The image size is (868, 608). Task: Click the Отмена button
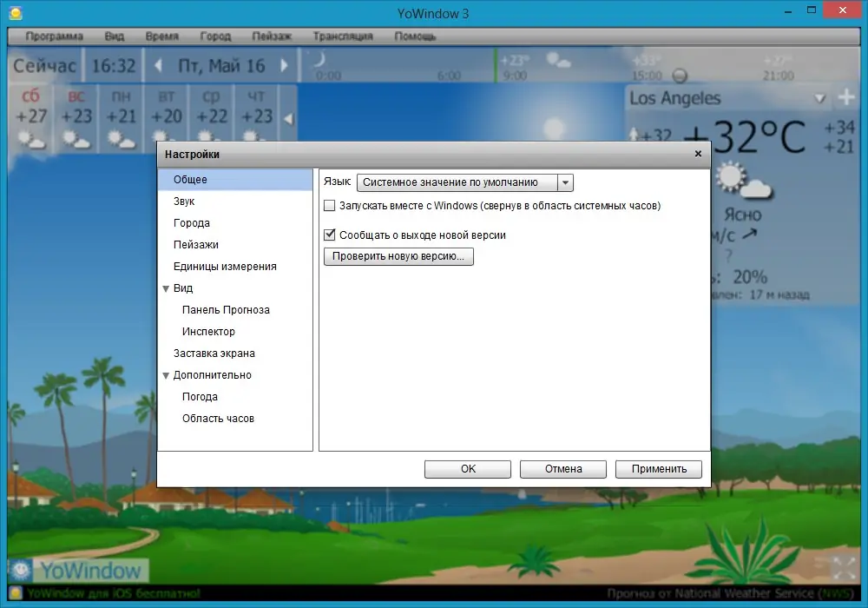[563, 469]
